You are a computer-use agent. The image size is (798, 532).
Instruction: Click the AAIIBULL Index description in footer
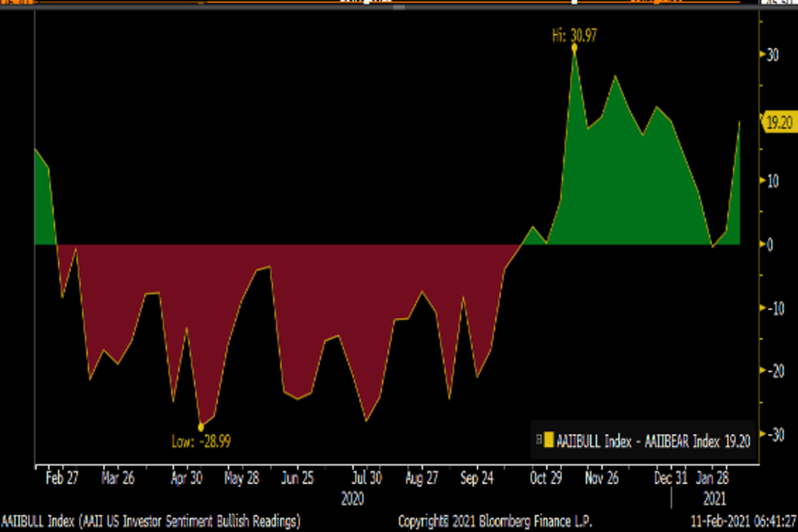[151, 519]
